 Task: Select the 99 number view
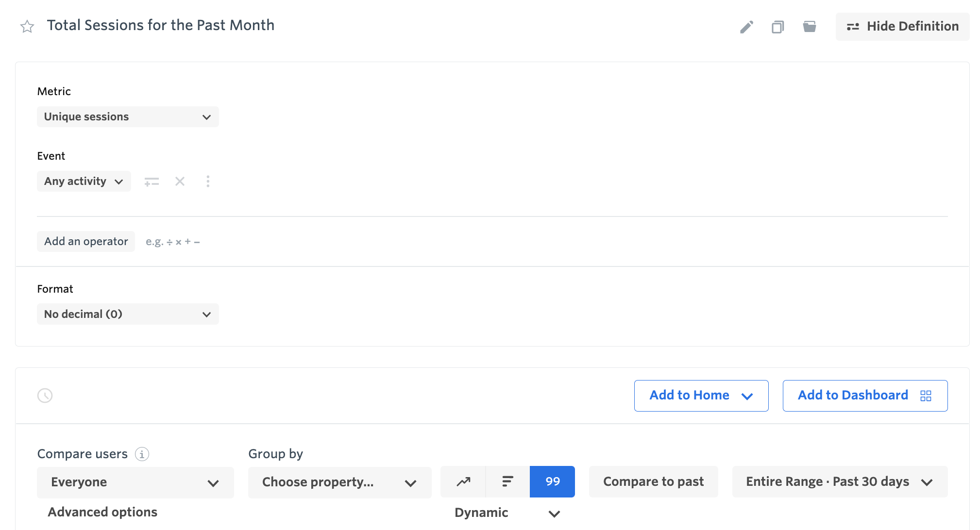[x=552, y=481]
